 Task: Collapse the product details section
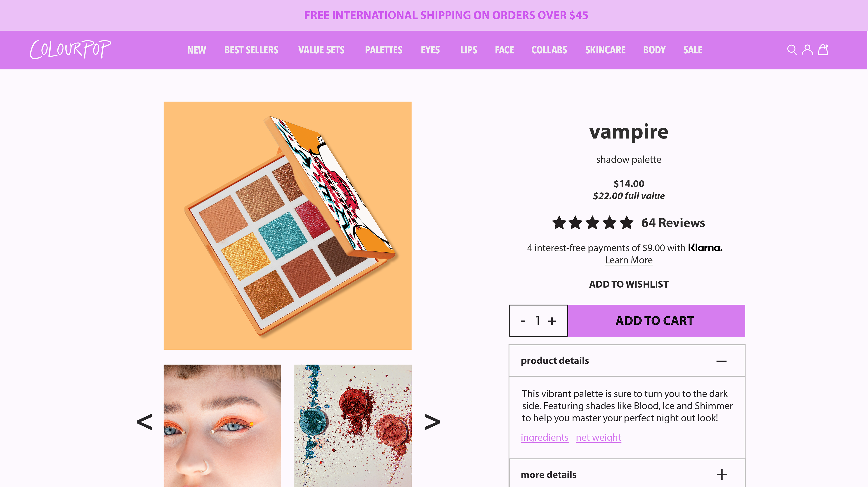click(x=722, y=361)
